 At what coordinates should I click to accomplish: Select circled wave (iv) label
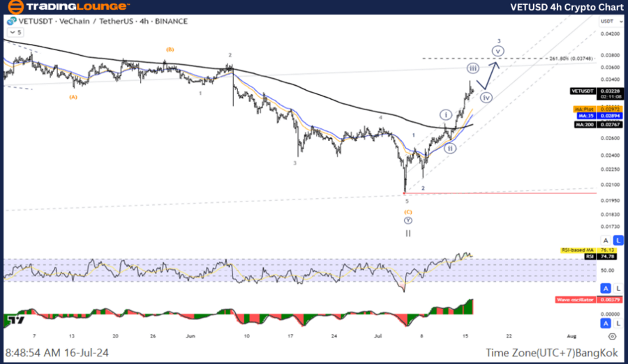click(x=486, y=98)
